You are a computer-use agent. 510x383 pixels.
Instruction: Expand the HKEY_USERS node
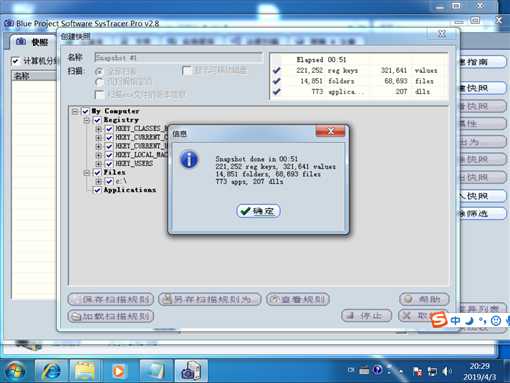(99, 164)
